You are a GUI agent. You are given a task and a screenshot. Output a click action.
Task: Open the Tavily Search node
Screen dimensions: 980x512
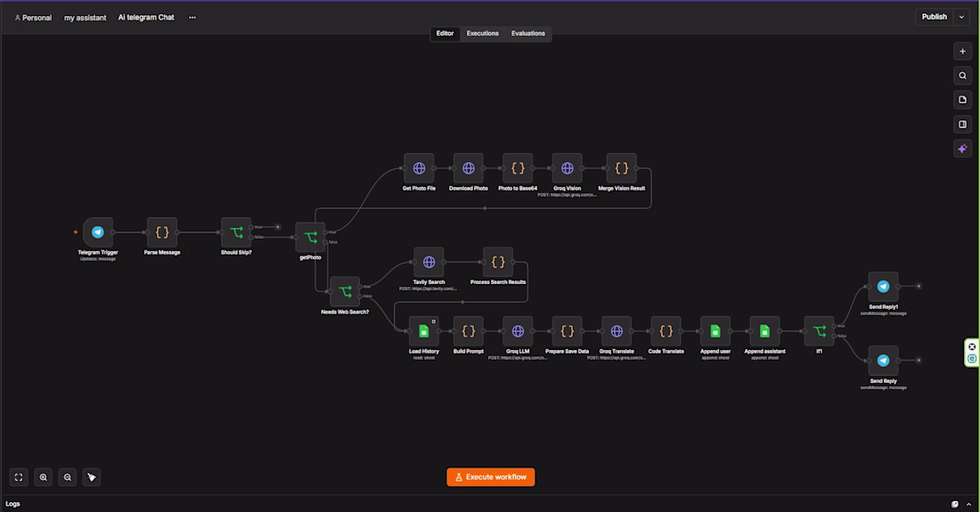(429, 263)
